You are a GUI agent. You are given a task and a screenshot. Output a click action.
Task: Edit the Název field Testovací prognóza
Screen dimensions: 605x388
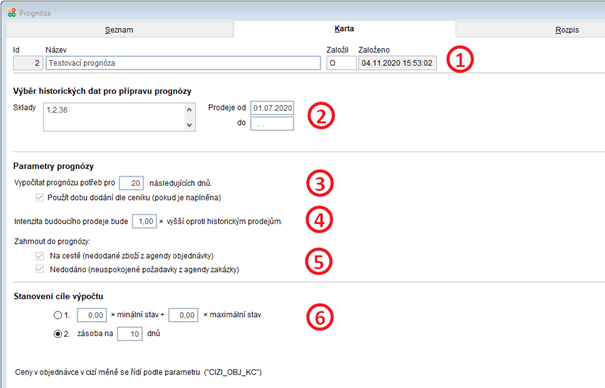(x=183, y=63)
